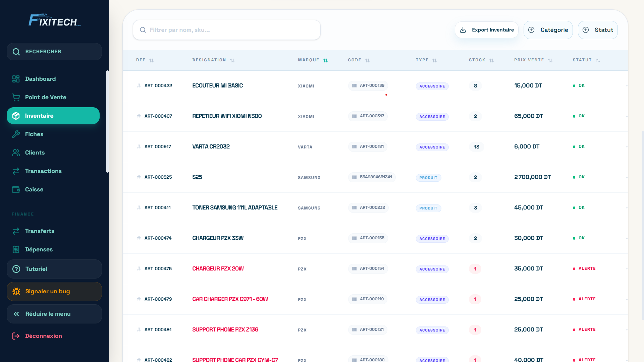Click the Dépenses receipt icon
Viewport: 644px width, 362px height.
[16, 249]
